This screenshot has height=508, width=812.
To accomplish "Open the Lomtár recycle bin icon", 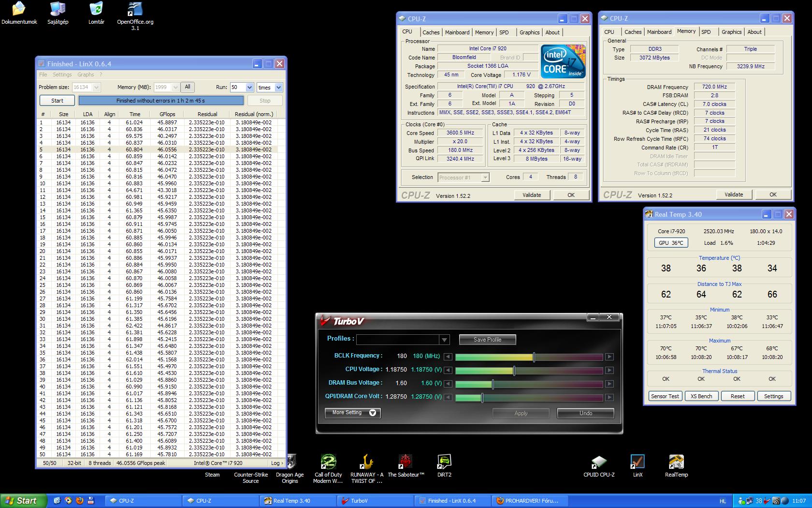I will coord(96,13).
